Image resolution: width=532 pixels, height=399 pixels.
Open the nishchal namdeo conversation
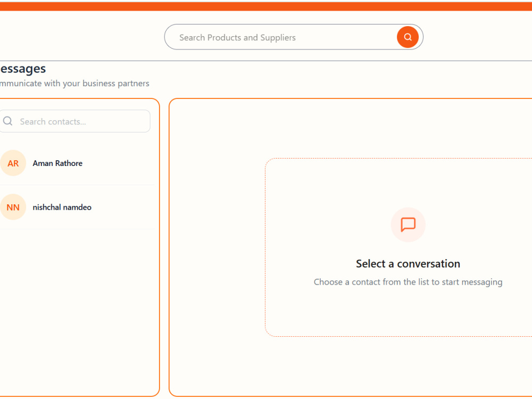click(77, 207)
